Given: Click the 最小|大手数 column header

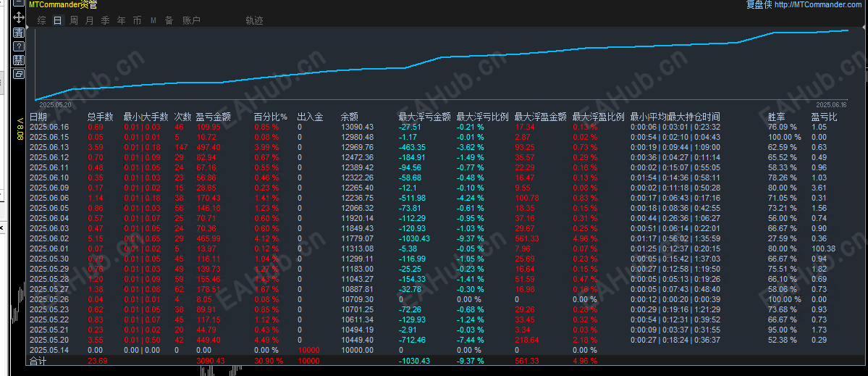Looking at the screenshot, I should 146,117.
